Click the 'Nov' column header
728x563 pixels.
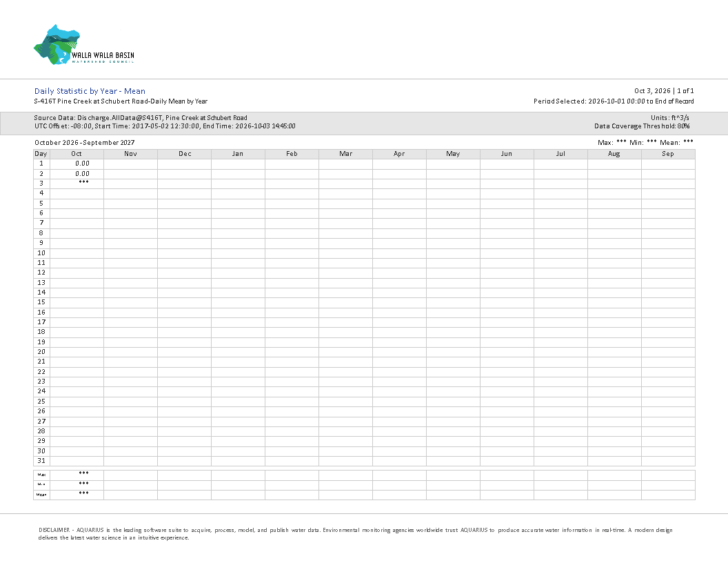point(130,154)
